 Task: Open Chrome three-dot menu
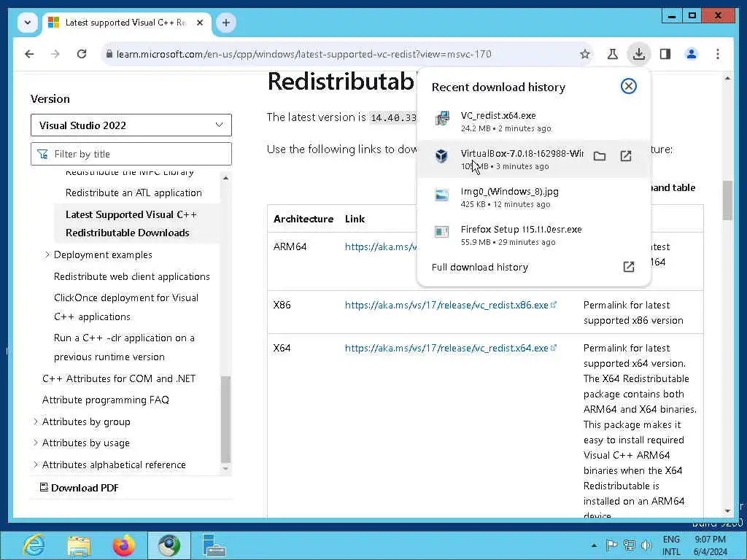pyautogui.click(x=718, y=54)
